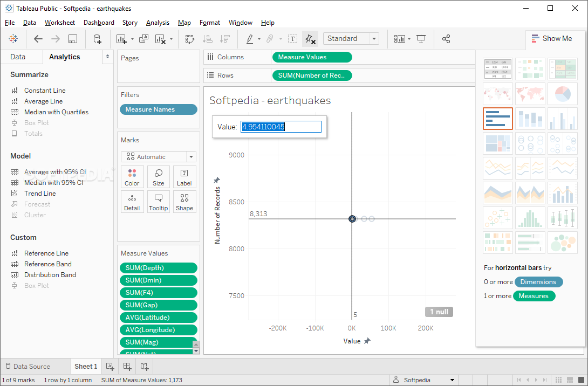Select the treemap chart thumbnail
The width and height of the screenshot is (588, 386).
[497, 143]
